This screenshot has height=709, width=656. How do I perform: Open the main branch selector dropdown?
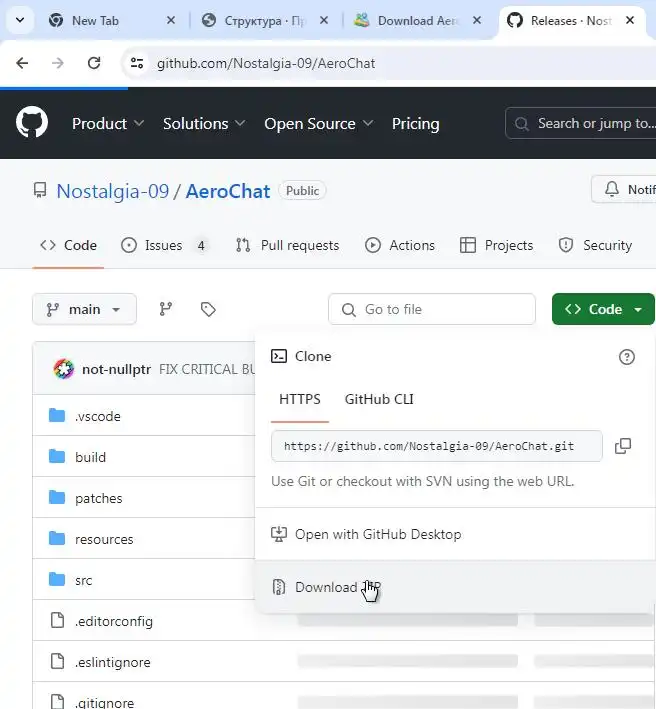pos(85,309)
